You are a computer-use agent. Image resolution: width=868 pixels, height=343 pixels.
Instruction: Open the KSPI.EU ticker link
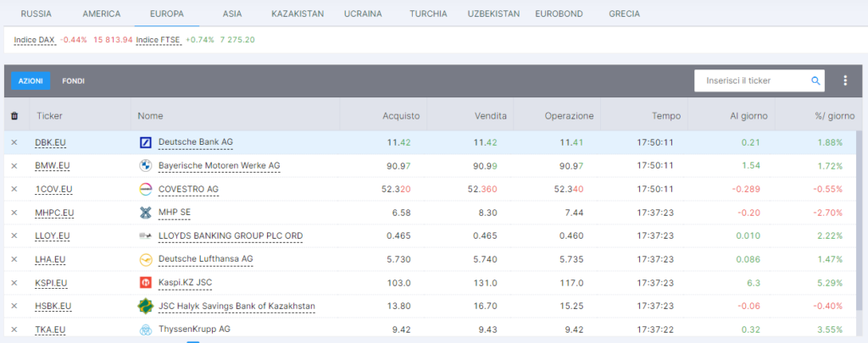tap(51, 283)
